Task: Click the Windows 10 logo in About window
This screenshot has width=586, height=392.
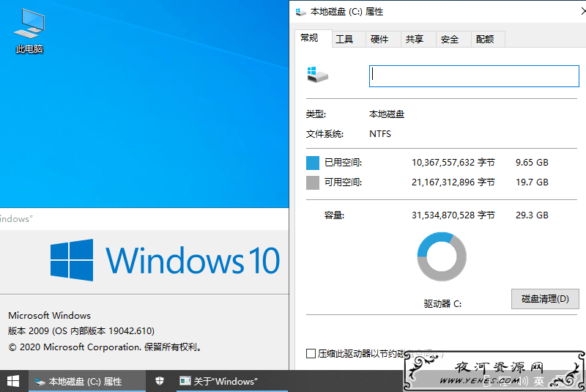Action: (x=165, y=260)
